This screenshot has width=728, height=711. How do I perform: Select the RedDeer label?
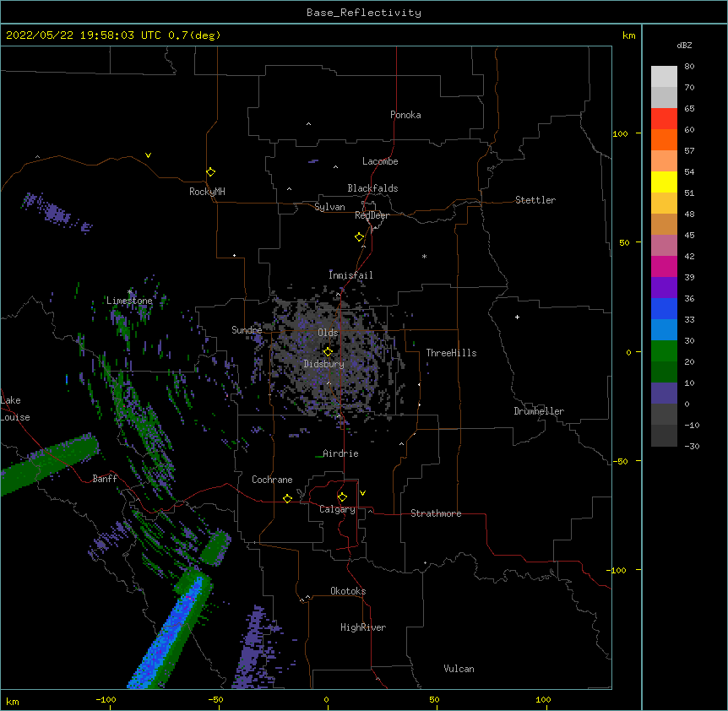[372, 215]
